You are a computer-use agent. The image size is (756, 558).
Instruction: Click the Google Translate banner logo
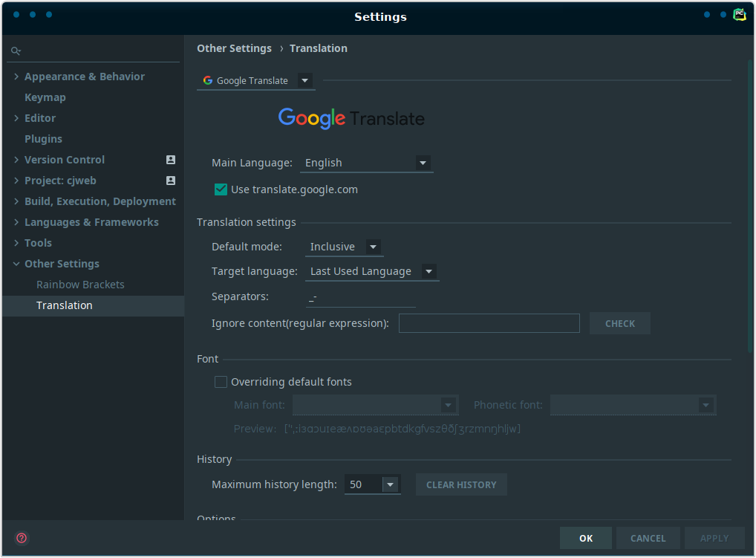click(x=351, y=118)
